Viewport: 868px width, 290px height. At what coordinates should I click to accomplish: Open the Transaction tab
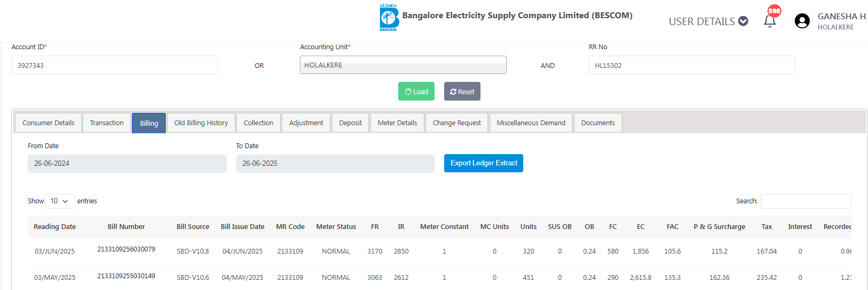click(x=107, y=123)
